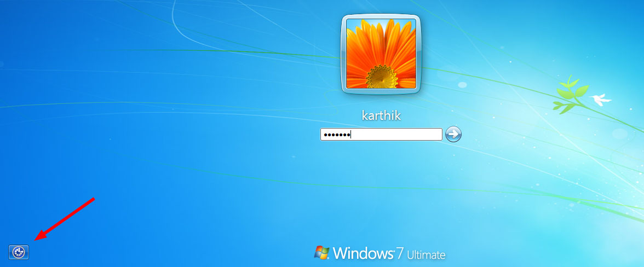Click the glossy top border of the avatar frame
Viewport: 644px width, 267px height.
[382, 16]
